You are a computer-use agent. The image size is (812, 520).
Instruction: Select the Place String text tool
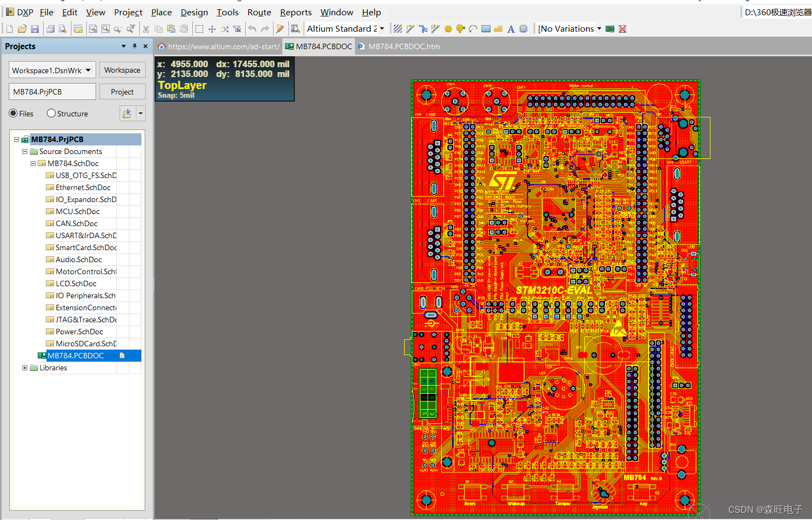point(511,28)
